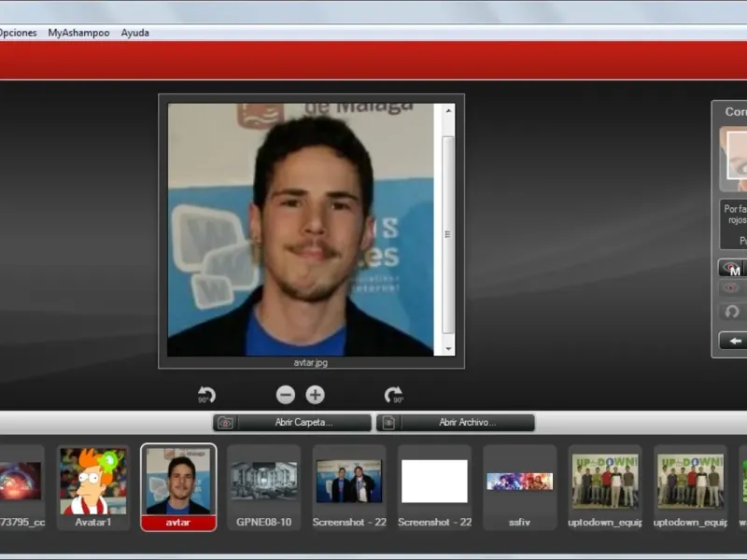Zoom out with the minus icon
Image resolution: width=747 pixels, height=560 pixels.
point(286,395)
